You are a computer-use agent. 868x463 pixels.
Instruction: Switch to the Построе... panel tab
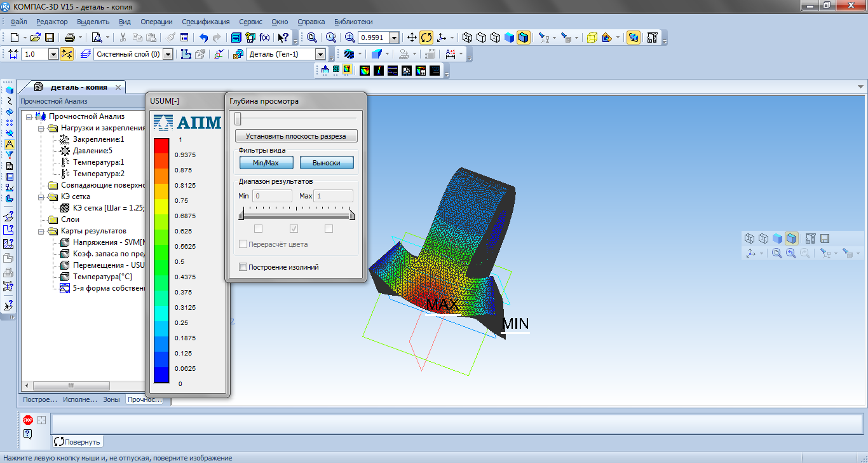click(x=40, y=400)
